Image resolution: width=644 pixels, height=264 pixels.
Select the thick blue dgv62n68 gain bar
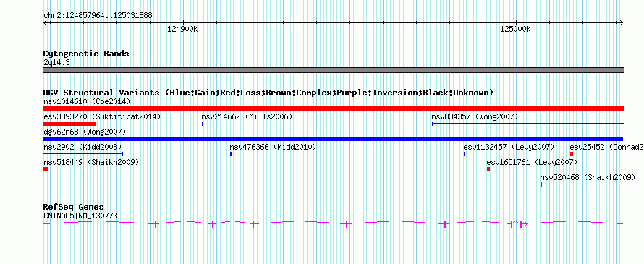(333, 139)
